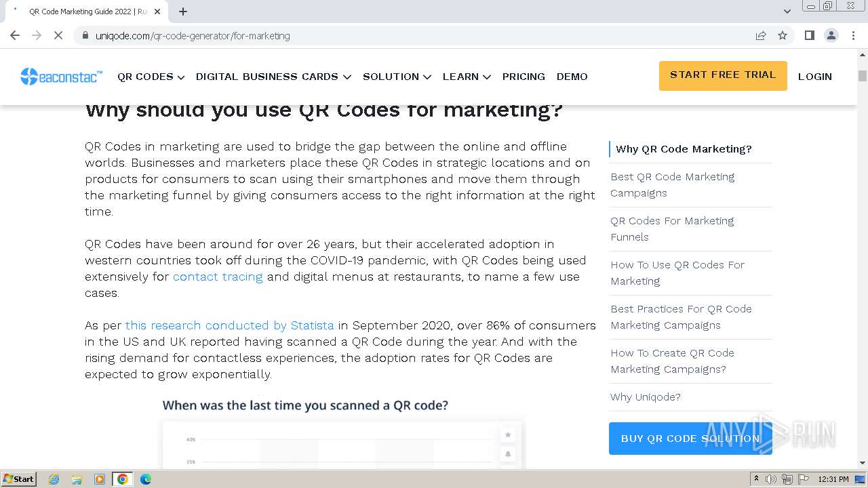Expand the QR CODES dropdown
This screenshot has height=488, width=868.
tap(151, 77)
